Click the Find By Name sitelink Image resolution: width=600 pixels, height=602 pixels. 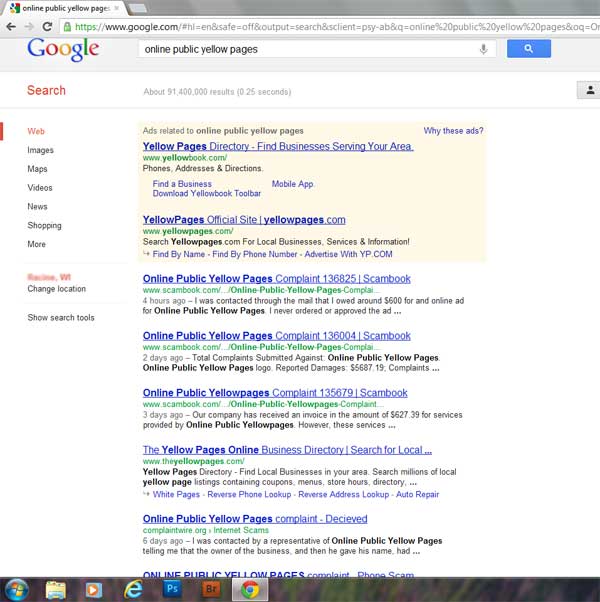point(179,254)
